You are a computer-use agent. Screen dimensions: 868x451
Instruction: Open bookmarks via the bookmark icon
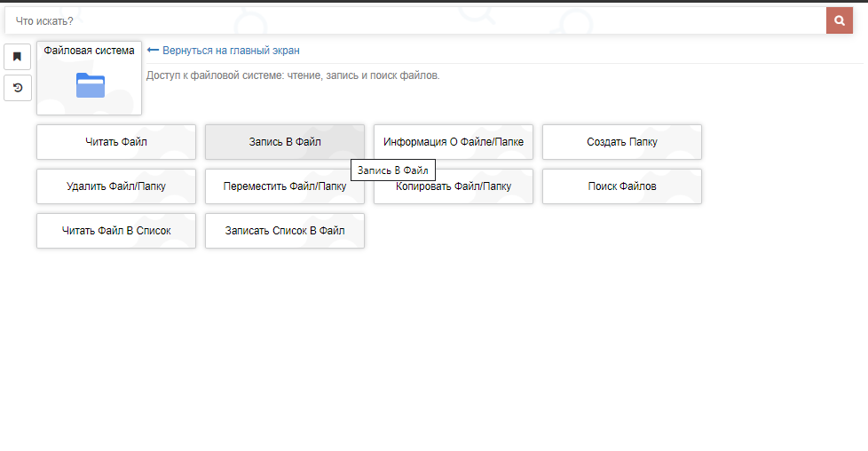click(17, 57)
